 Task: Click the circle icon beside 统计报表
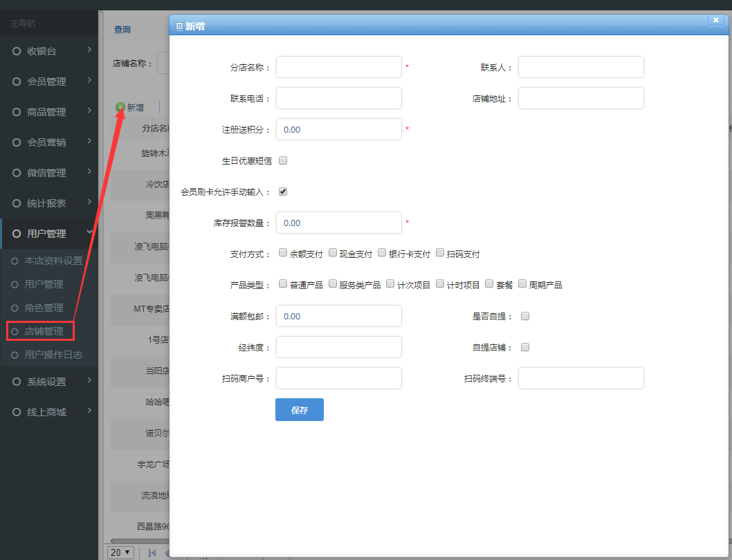pos(17,203)
